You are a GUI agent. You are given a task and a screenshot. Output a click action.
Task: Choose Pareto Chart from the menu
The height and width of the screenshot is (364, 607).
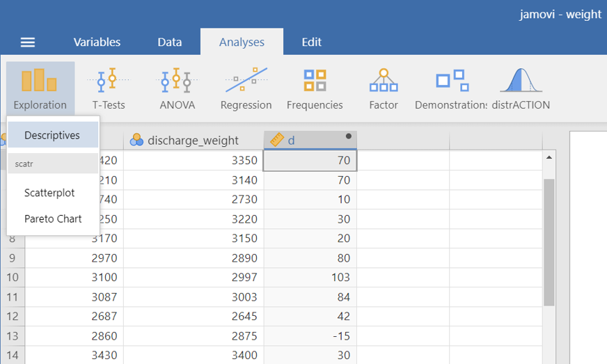pyautogui.click(x=53, y=219)
